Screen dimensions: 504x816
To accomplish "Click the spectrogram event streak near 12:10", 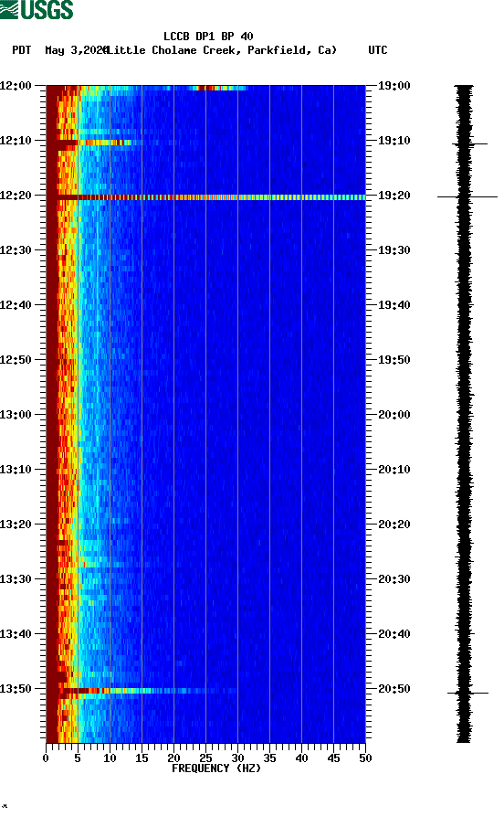I will coord(95,142).
